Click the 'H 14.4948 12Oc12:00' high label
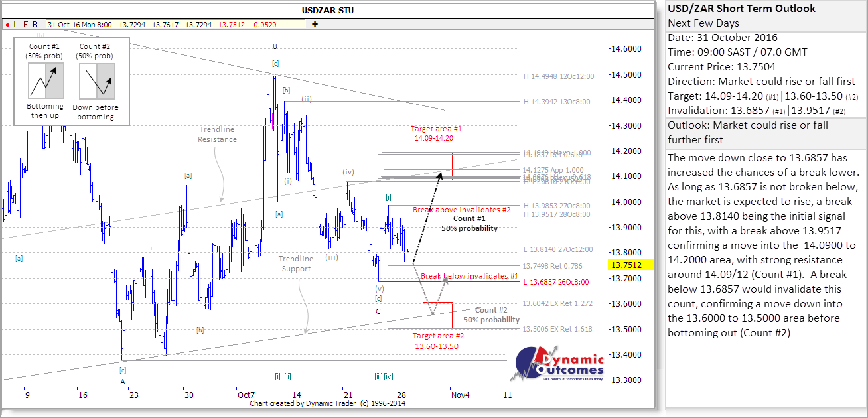 point(559,76)
